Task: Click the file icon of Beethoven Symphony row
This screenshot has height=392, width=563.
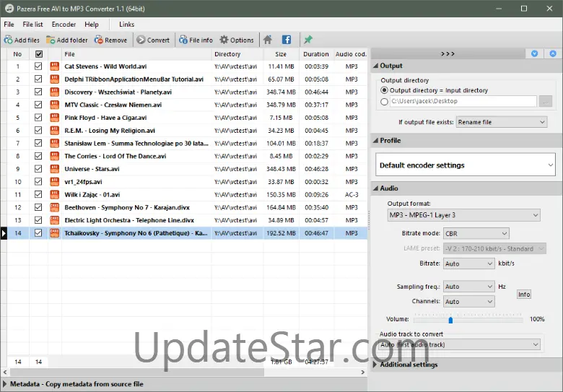Action: coord(55,207)
